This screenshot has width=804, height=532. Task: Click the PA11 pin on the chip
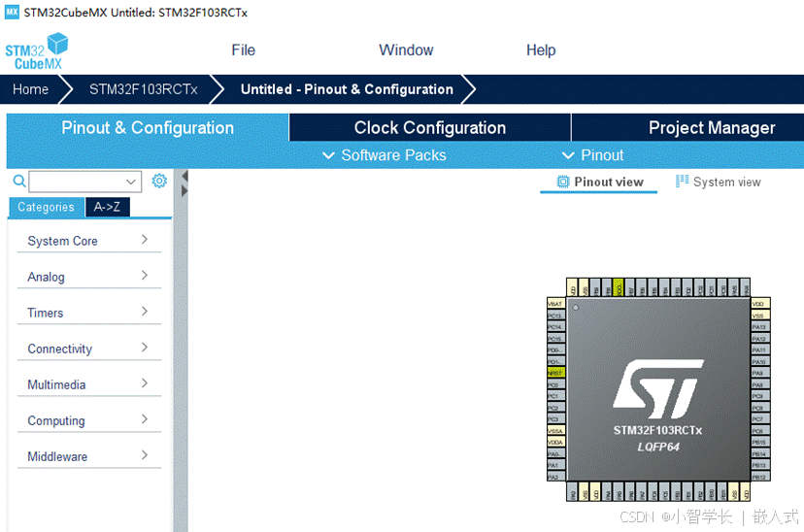[x=760, y=350]
